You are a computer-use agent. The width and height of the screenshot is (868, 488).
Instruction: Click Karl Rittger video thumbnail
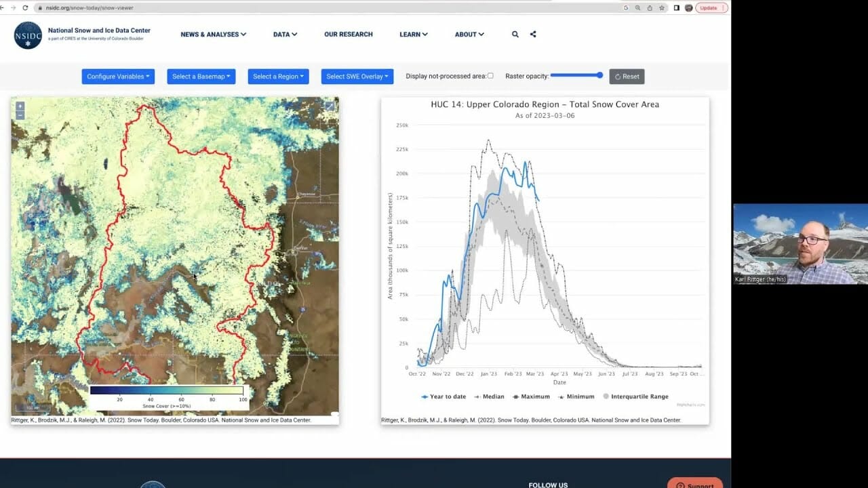pyautogui.click(x=800, y=244)
